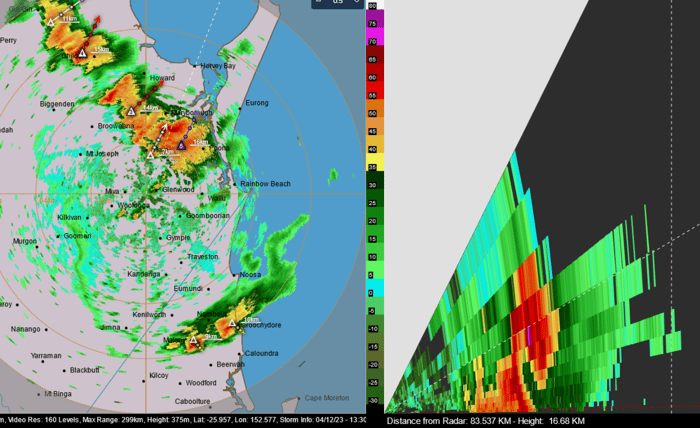The height and width of the screenshot is (428, 700).
Task: Click the Kandanga town label
Action: tap(144, 274)
